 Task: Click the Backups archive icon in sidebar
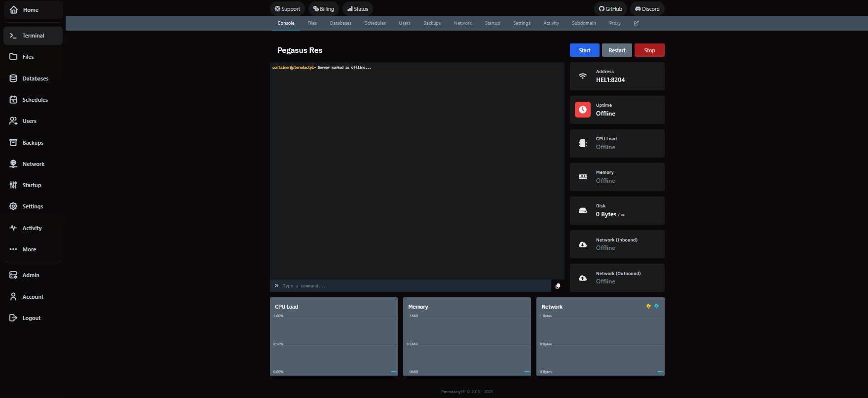pos(13,143)
